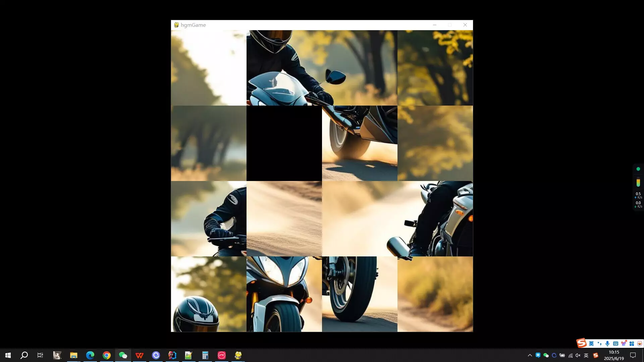Open the notification center

point(633,355)
